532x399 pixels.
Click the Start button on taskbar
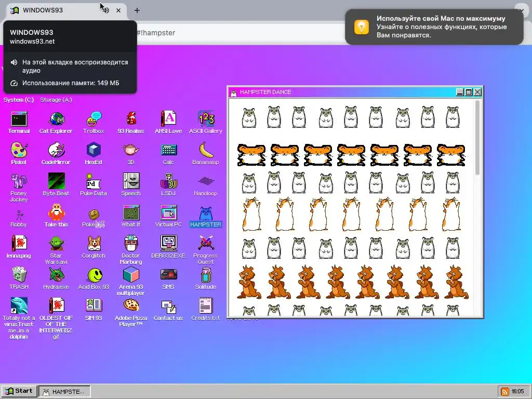pyautogui.click(x=19, y=391)
